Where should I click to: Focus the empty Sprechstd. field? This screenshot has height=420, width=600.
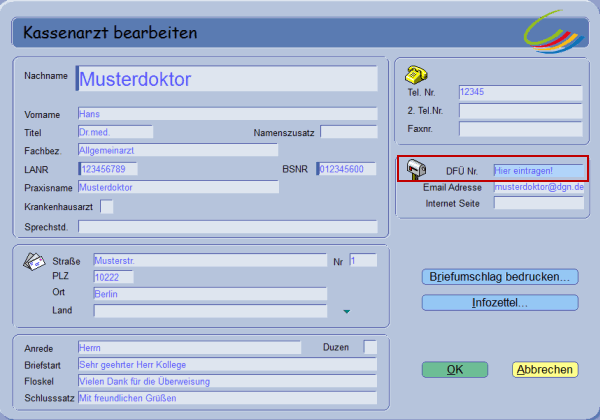227,227
